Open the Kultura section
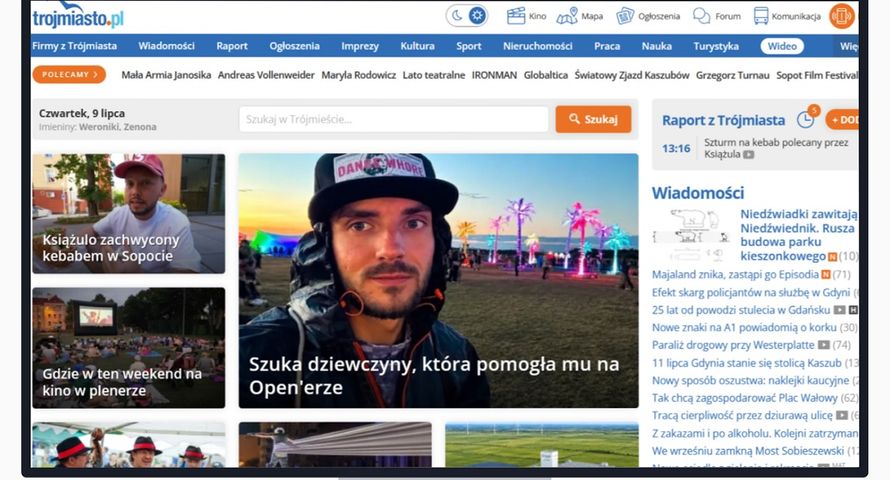This screenshot has height=480, width=890. click(417, 46)
